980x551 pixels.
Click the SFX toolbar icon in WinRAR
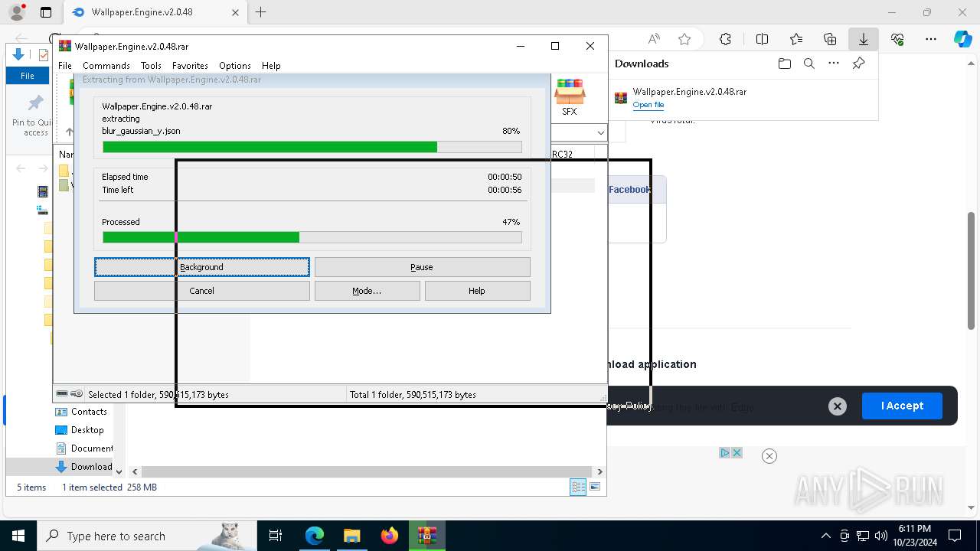click(570, 97)
